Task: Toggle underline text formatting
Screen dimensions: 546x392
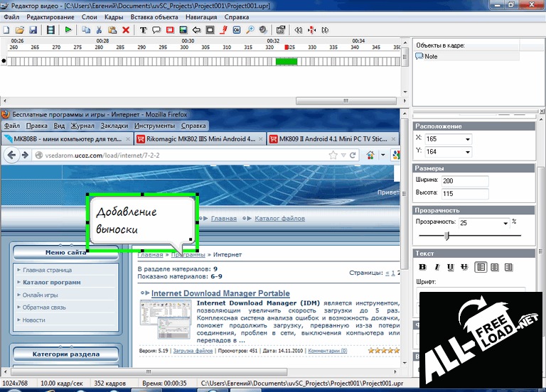Action: [450, 267]
